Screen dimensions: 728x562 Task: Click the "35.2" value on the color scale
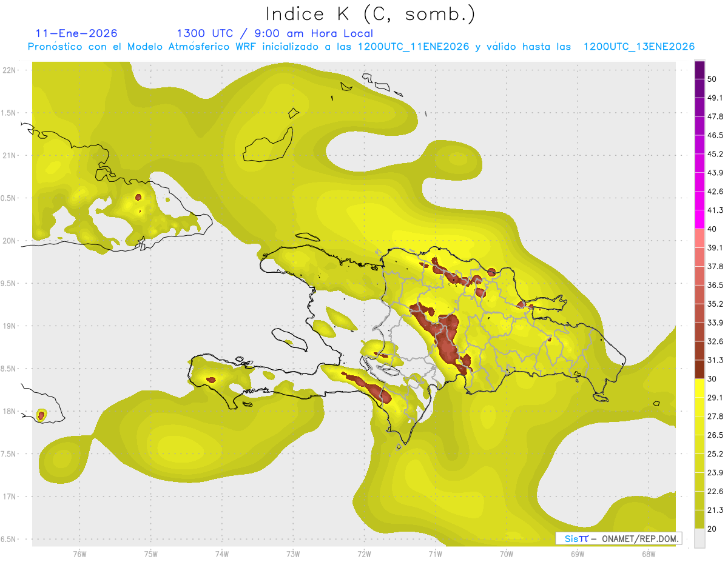pos(715,304)
